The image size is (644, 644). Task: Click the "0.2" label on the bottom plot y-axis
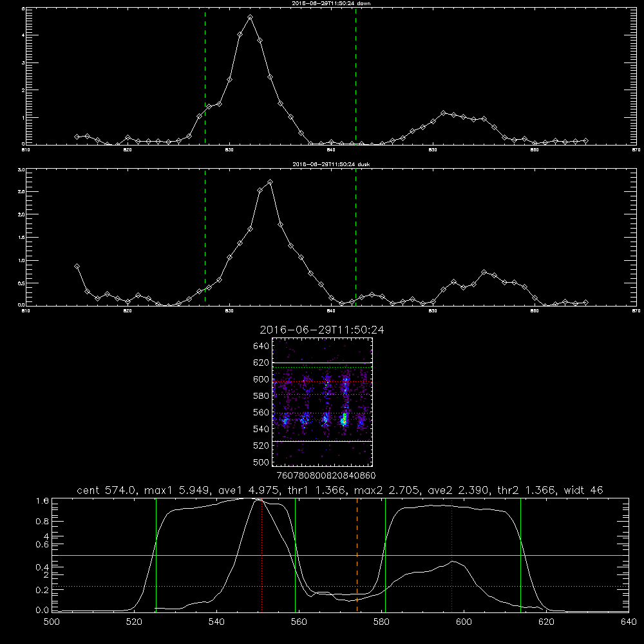point(43,590)
